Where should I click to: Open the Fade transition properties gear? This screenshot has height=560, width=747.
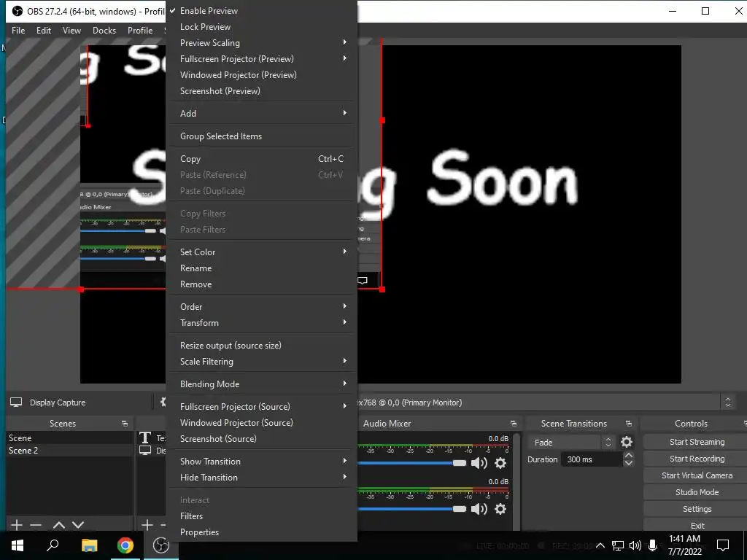click(627, 443)
